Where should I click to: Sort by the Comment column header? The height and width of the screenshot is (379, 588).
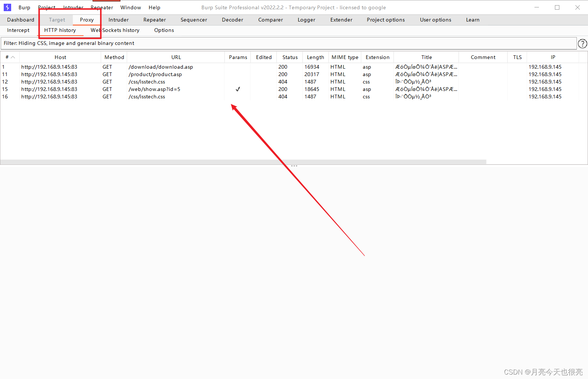pyautogui.click(x=483, y=57)
